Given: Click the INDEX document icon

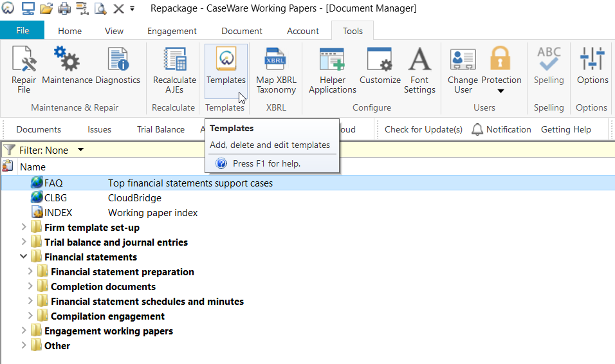Looking at the screenshot, I should coord(37,212).
